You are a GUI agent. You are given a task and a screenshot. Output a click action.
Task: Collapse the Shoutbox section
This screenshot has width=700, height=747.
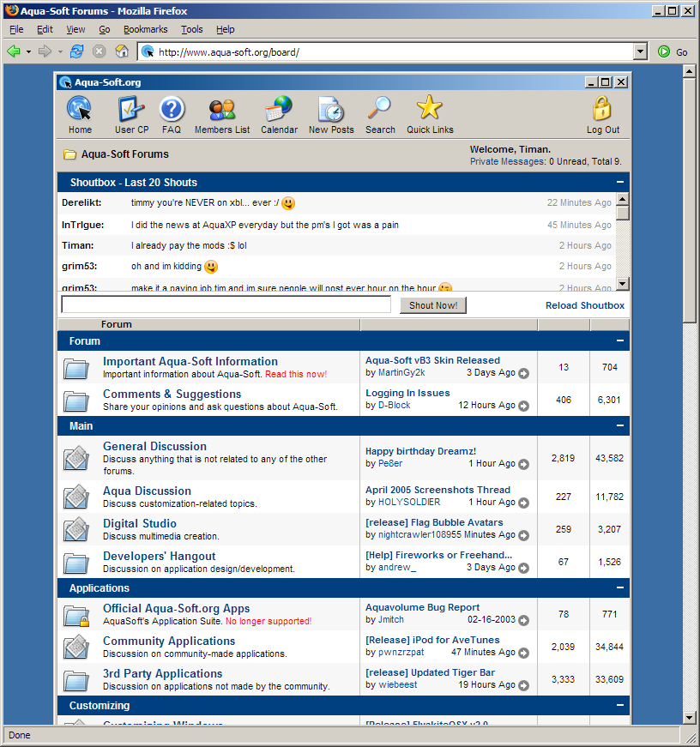[x=620, y=182]
